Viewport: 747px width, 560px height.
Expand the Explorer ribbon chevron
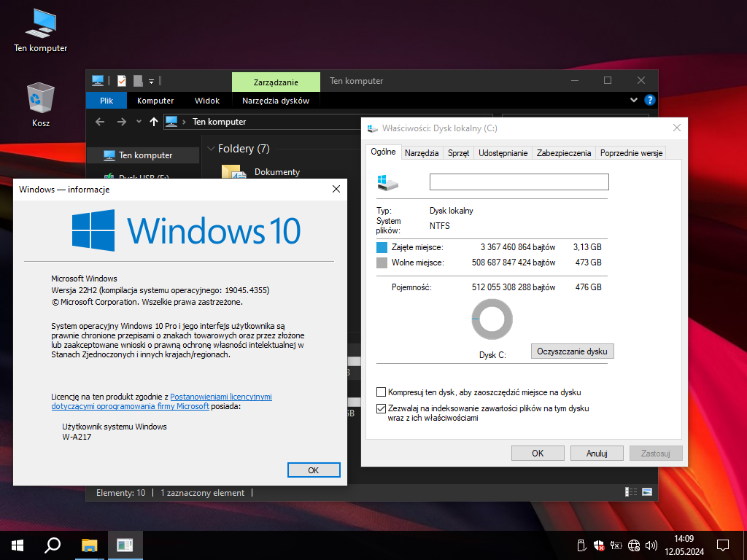(633, 101)
